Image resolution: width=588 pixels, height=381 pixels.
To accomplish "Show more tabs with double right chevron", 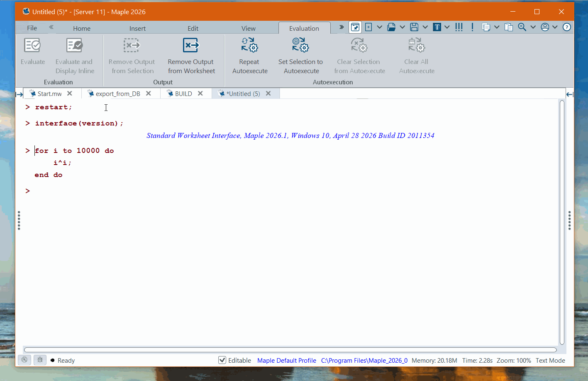I will [342, 27].
